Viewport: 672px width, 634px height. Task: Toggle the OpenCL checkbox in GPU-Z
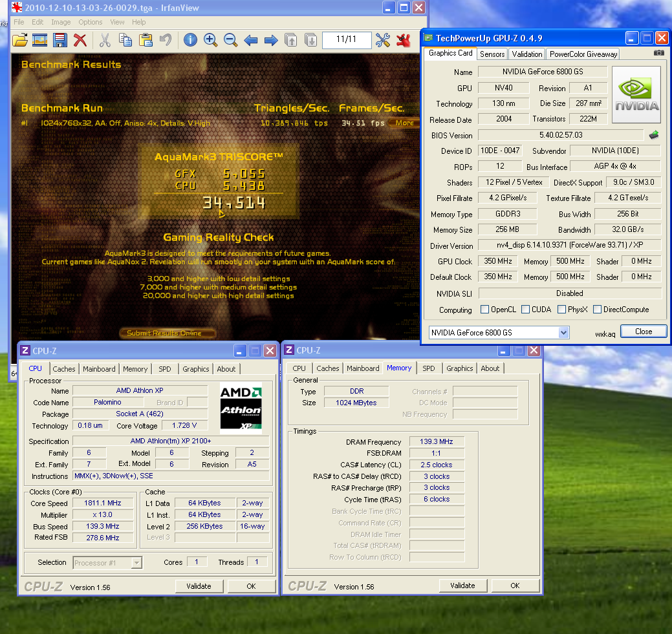(x=484, y=310)
